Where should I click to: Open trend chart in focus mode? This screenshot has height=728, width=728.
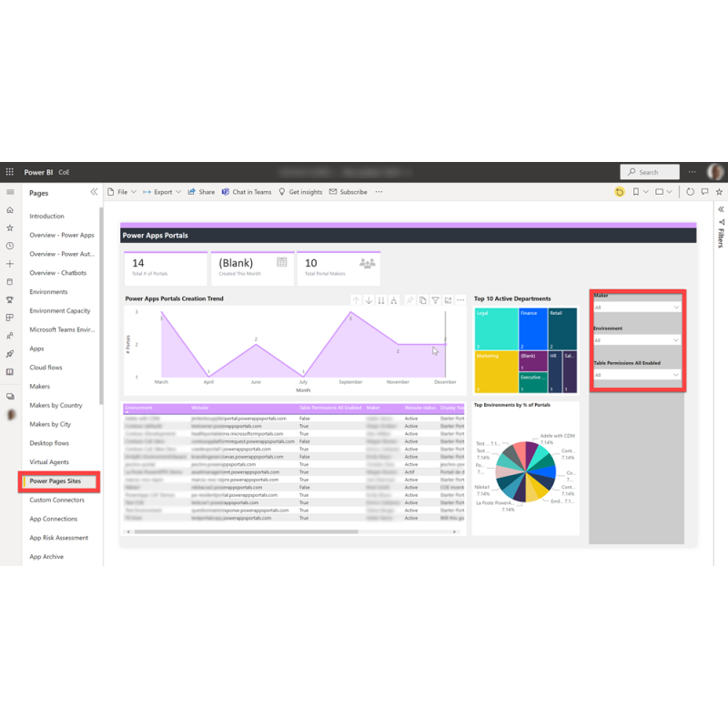[x=448, y=300]
